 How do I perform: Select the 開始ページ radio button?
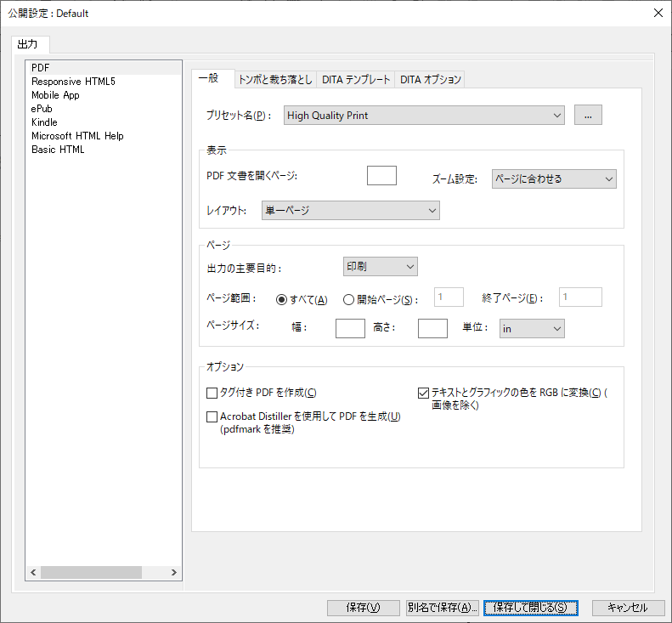tap(348, 299)
